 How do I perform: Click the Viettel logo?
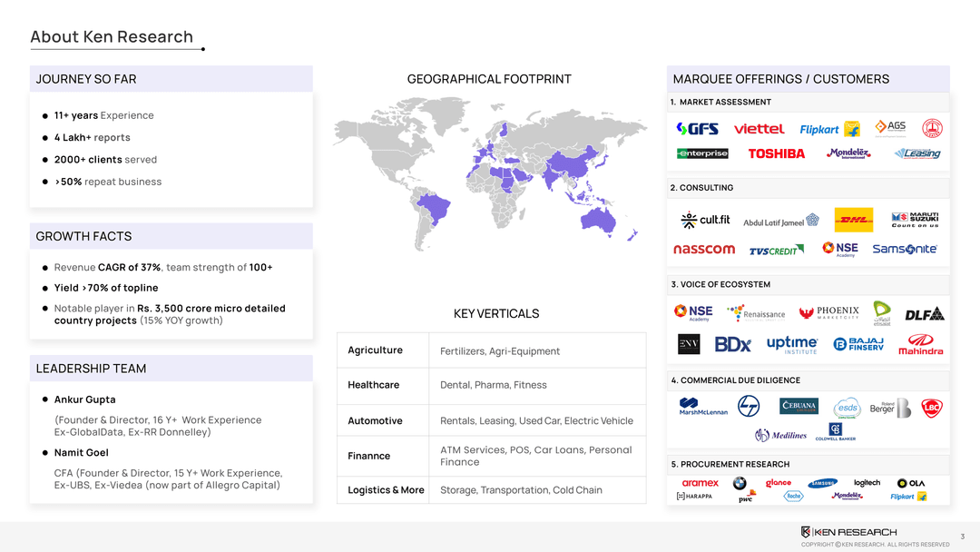(759, 129)
